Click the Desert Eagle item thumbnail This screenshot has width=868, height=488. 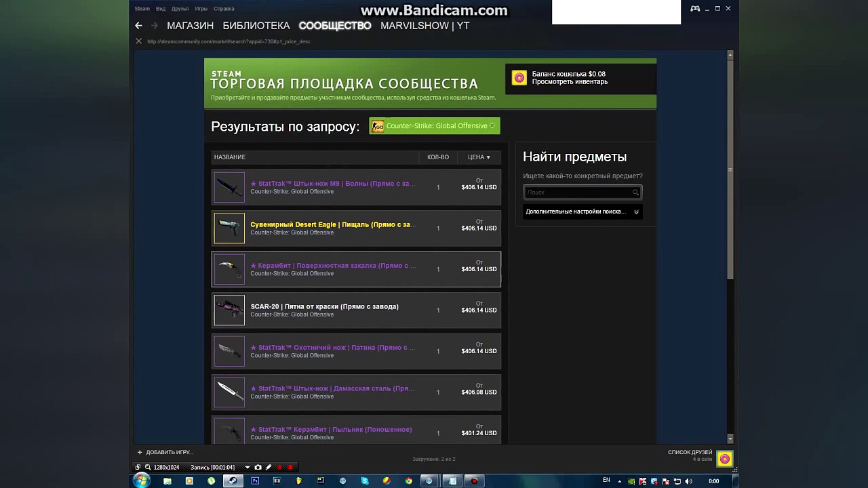[x=229, y=228]
